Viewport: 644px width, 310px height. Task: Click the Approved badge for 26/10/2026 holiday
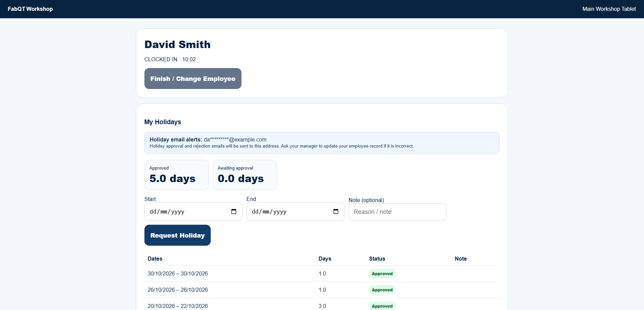coord(382,290)
